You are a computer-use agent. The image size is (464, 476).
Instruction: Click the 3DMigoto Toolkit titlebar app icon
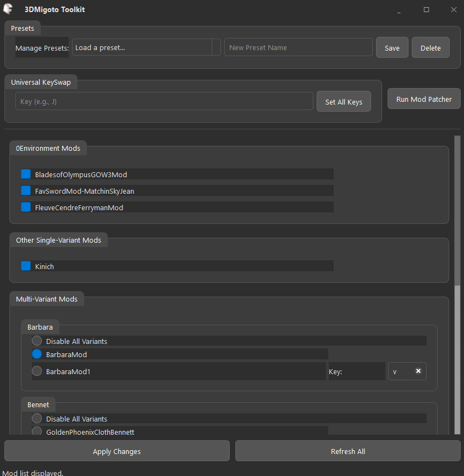[9, 9]
